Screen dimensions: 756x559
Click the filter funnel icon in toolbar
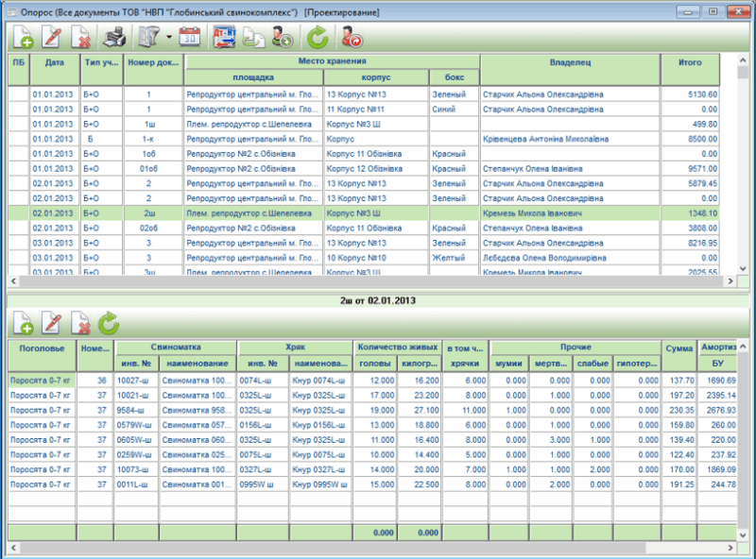pyautogui.click(x=148, y=38)
